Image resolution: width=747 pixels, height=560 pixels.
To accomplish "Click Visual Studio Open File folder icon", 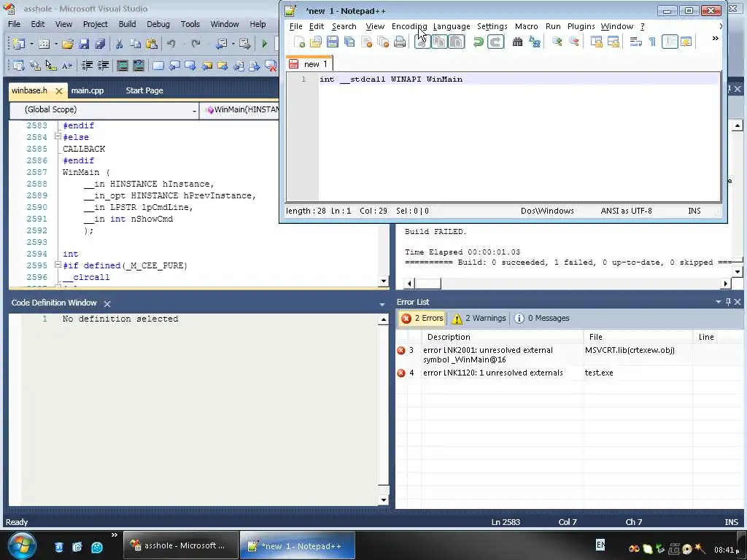I will click(68, 44).
